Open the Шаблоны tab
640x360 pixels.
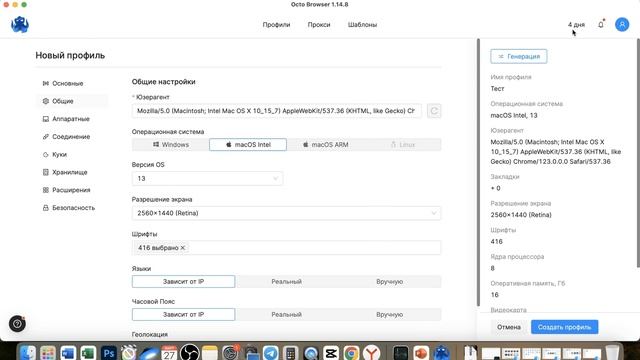click(362, 24)
